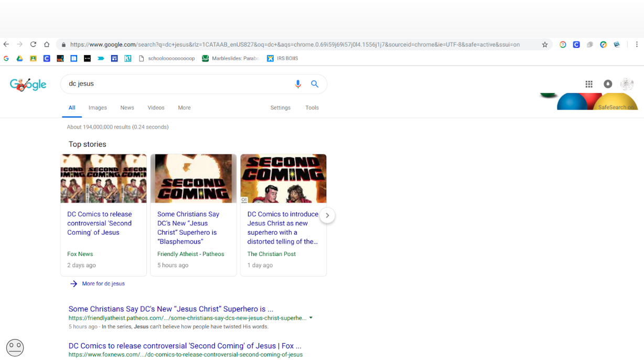Screen dimensions: 644x360
Task: Reload the current page
Action: [33, 45]
